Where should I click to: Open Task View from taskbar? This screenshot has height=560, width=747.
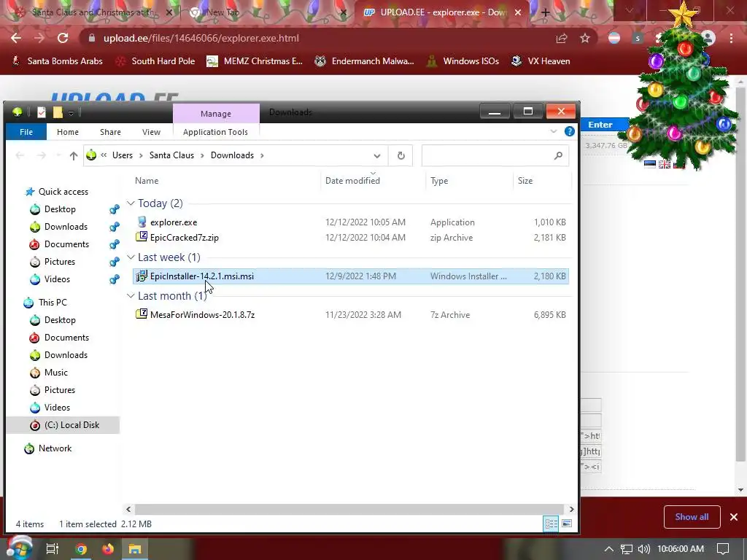(53, 548)
